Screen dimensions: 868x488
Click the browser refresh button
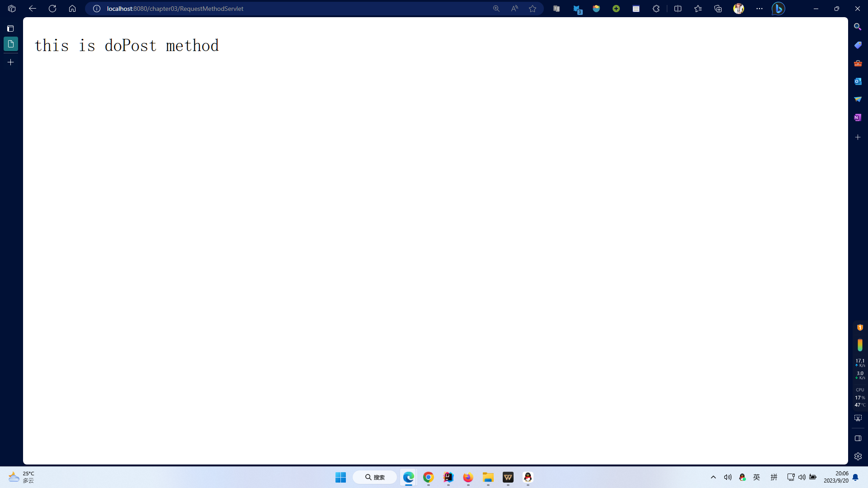click(x=52, y=9)
